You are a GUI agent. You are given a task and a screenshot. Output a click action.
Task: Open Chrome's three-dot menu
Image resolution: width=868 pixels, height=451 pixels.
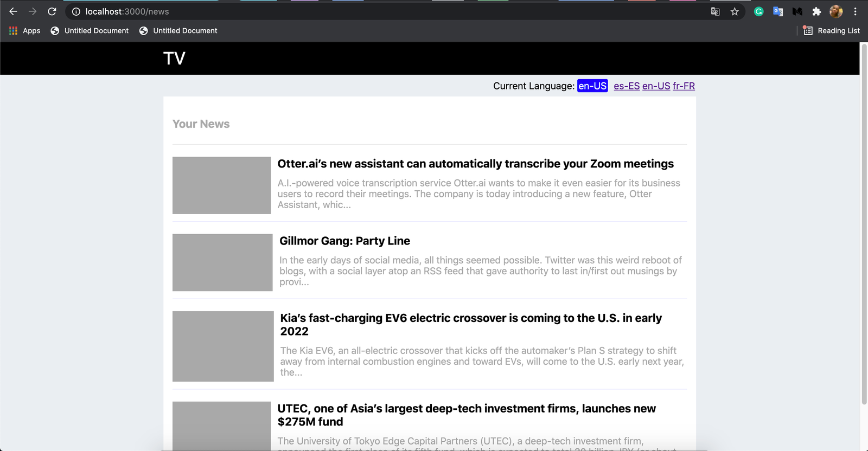[856, 11]
